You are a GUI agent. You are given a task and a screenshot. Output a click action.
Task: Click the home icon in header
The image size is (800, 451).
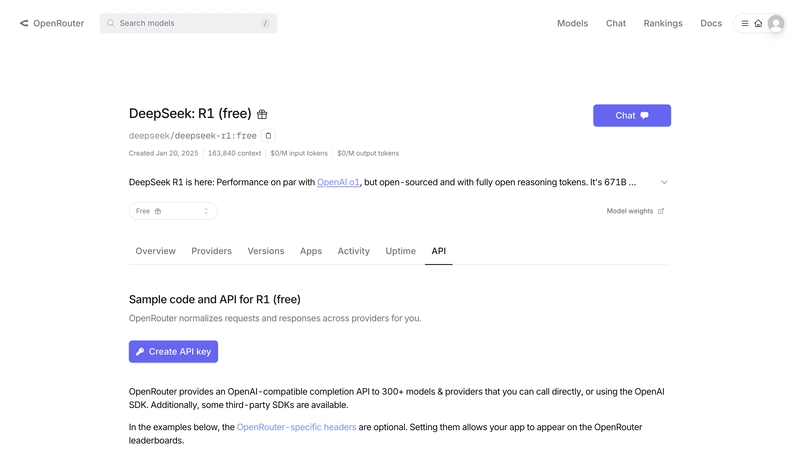(758, 23)
